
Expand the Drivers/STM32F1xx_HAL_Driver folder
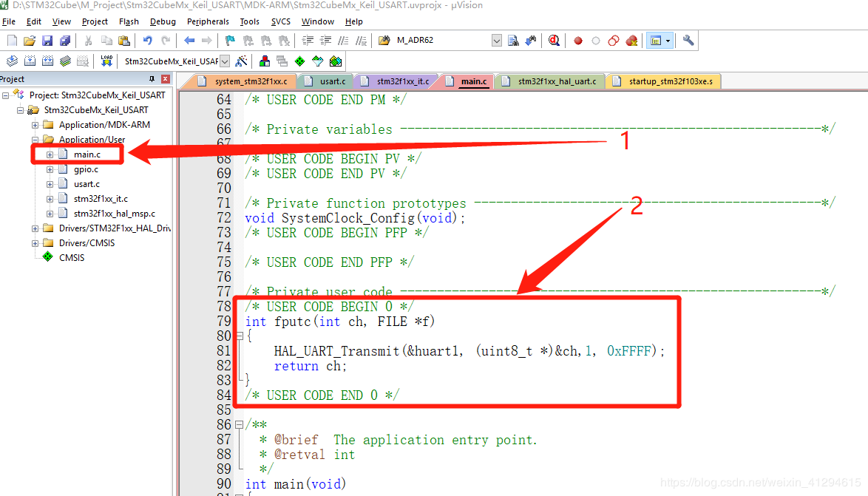pyautogui.click(x=35, y=228)
